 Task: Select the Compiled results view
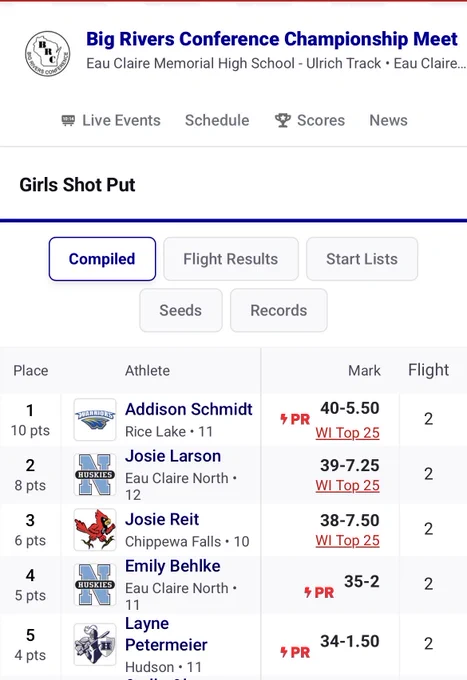coord(102,259)
